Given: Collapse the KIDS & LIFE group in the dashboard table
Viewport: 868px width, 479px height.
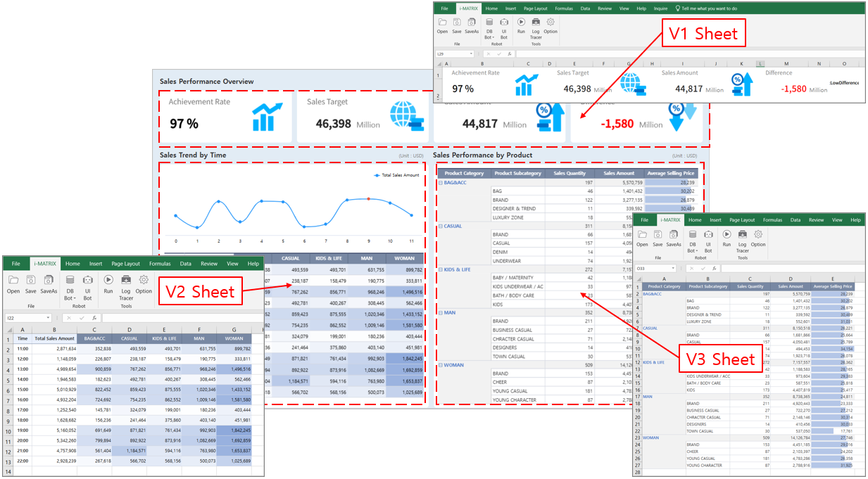Looking at the screenshot, I should click(441, 269).
